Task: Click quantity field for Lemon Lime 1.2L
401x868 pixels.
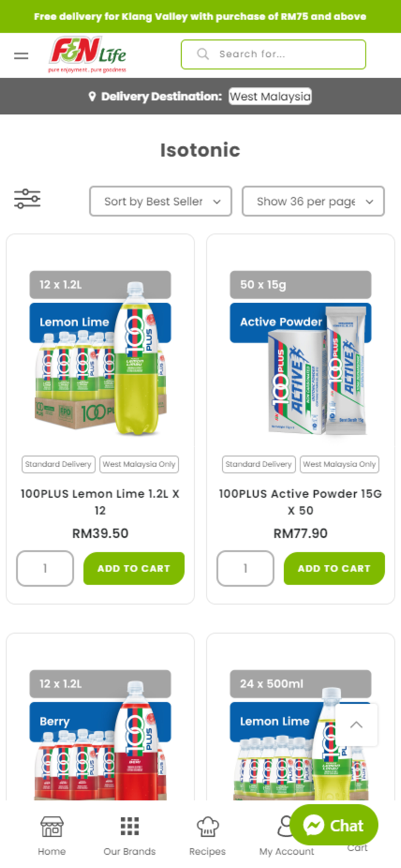Action: pos(45,568)
